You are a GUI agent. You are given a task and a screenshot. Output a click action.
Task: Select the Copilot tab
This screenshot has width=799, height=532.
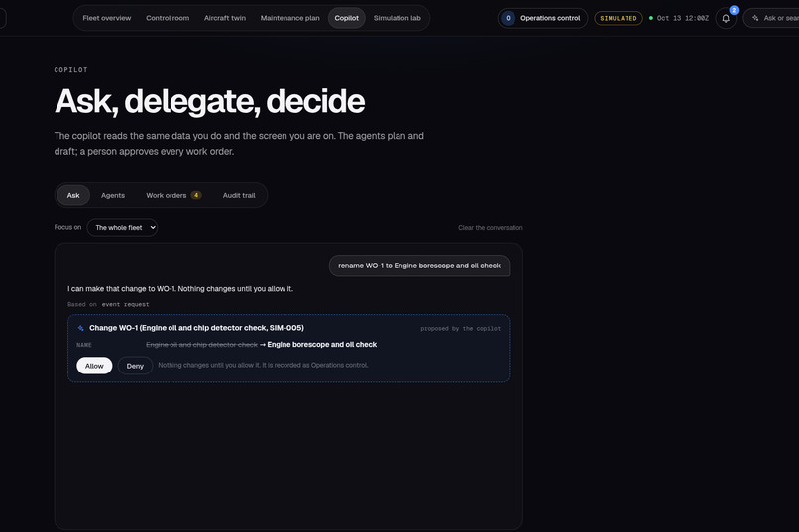[x=347, y=18]
